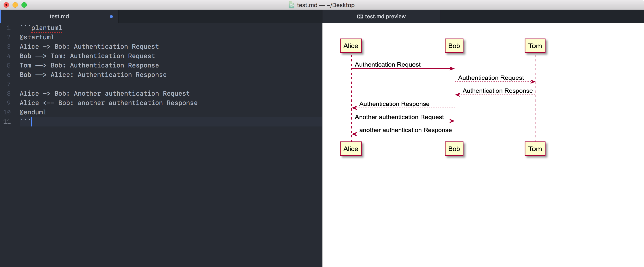This screenshot has height=267, width=644.
Task: Select the Tom actor box in the preview
Action: pyautogui.click(x=535, y=46)
